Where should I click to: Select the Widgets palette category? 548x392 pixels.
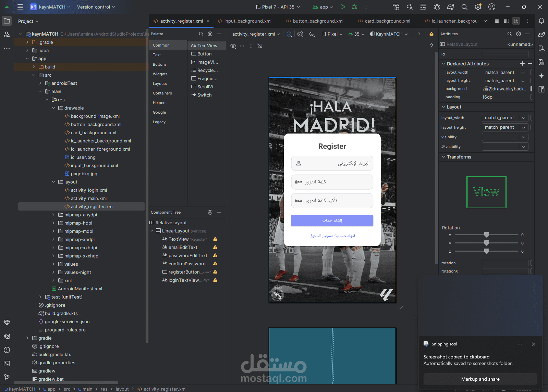tap(160, 74)
